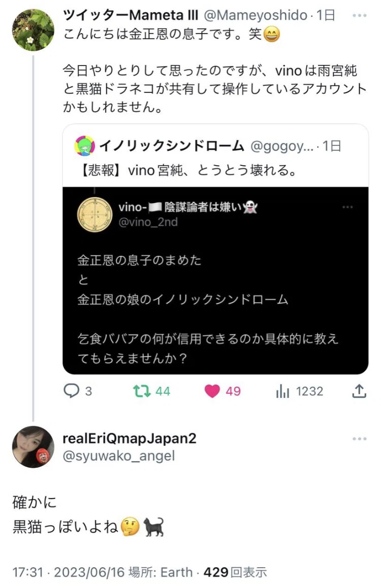
Task: Open realEriQmapJapan2 profile avatar
Action: click(x=33, y=447)
